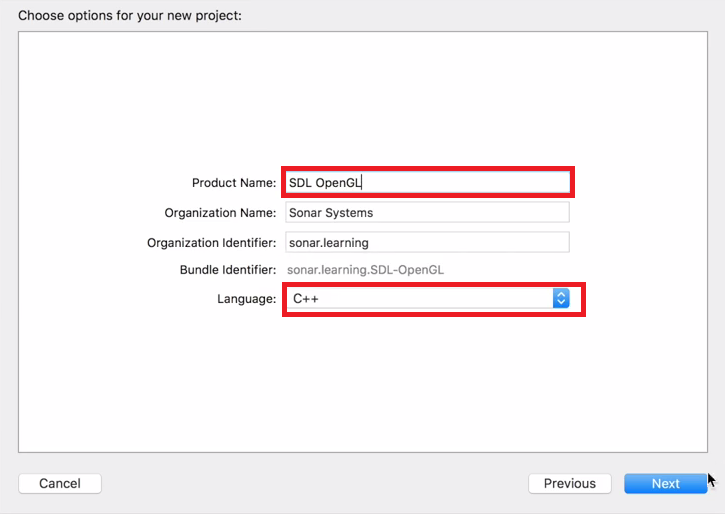
Task: Click the Language label
Action: coord(246,299)
